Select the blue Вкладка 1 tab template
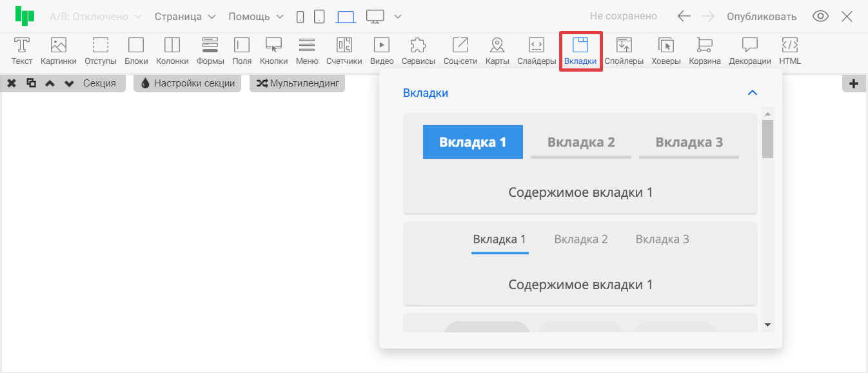This screenshot has width=868, height=373. coord(473,142)
